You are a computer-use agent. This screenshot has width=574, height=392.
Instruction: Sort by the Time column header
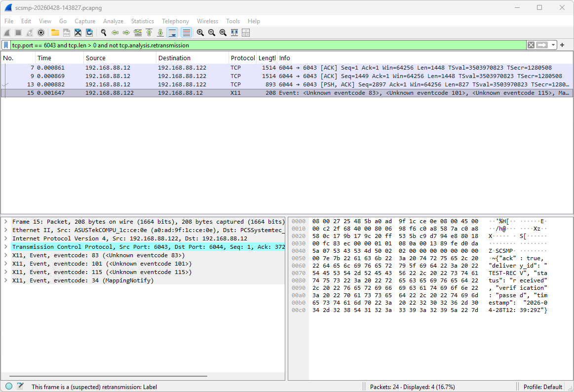coord(59,58)
